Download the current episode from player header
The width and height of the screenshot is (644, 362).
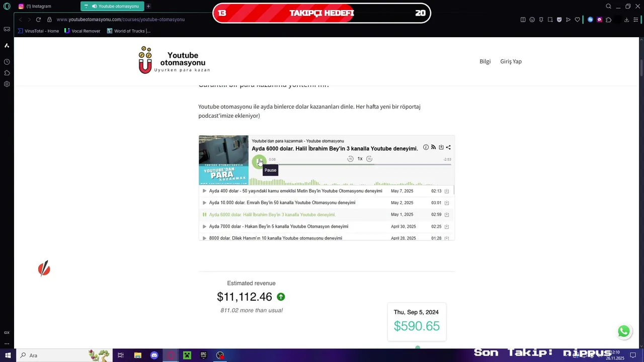[x=441, y=147]
